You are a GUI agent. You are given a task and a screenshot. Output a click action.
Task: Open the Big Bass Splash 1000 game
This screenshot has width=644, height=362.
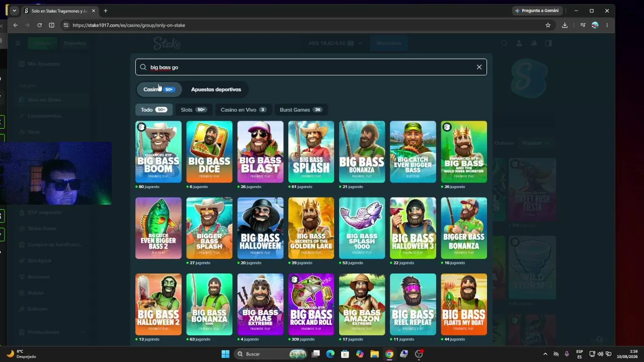tap(362, 228)
